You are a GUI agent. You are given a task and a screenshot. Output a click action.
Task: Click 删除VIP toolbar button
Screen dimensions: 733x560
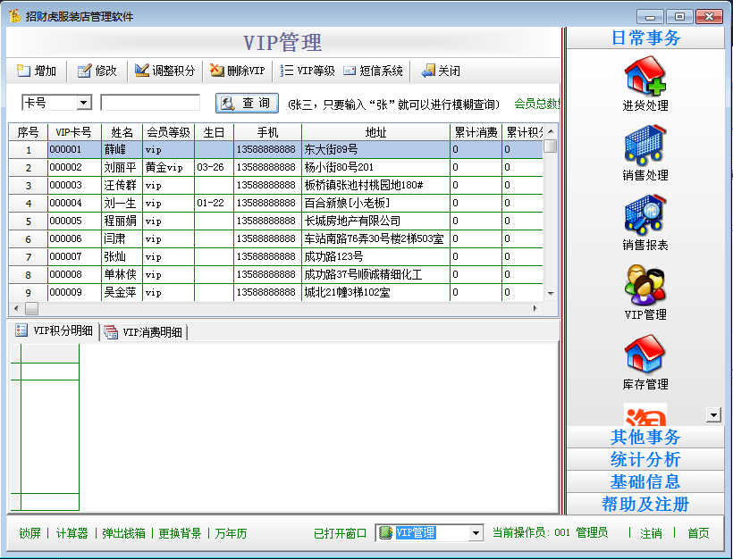(238, 71)
